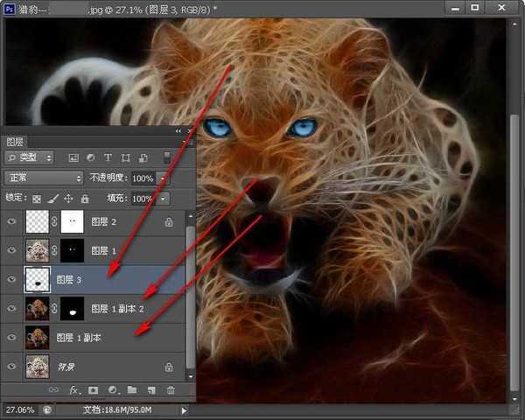
Task: Toggle visibility of 图层 3
Action: pyautogui.click(x=11, y=280)
